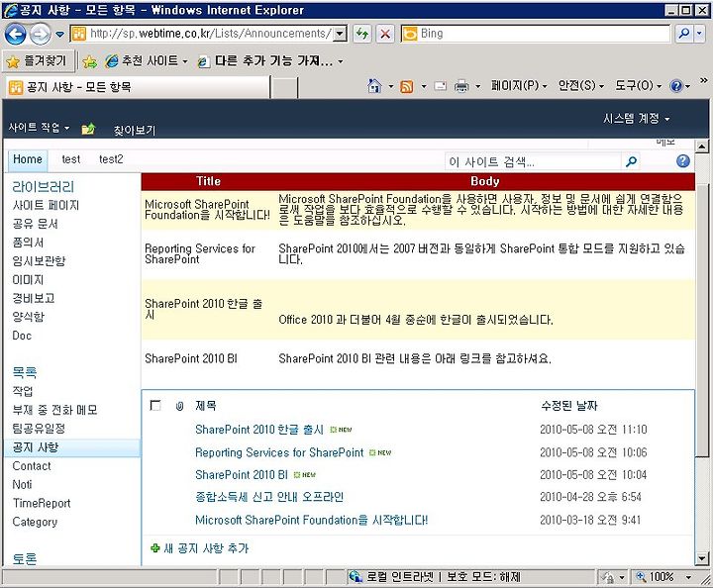713x588 pixels.
Task: Open the 시스템 계정 account dropdown
Action: coord(636,119)
